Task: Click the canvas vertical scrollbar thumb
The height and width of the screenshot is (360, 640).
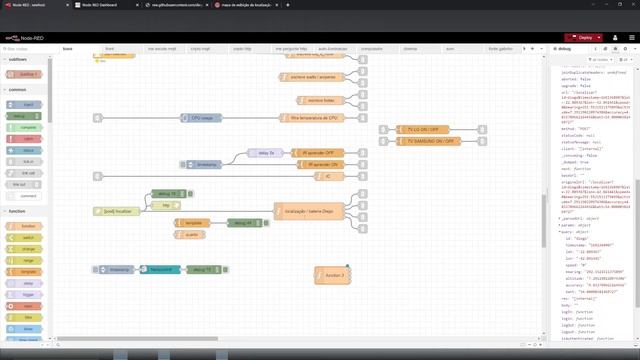Action: (x=544, y=220)
